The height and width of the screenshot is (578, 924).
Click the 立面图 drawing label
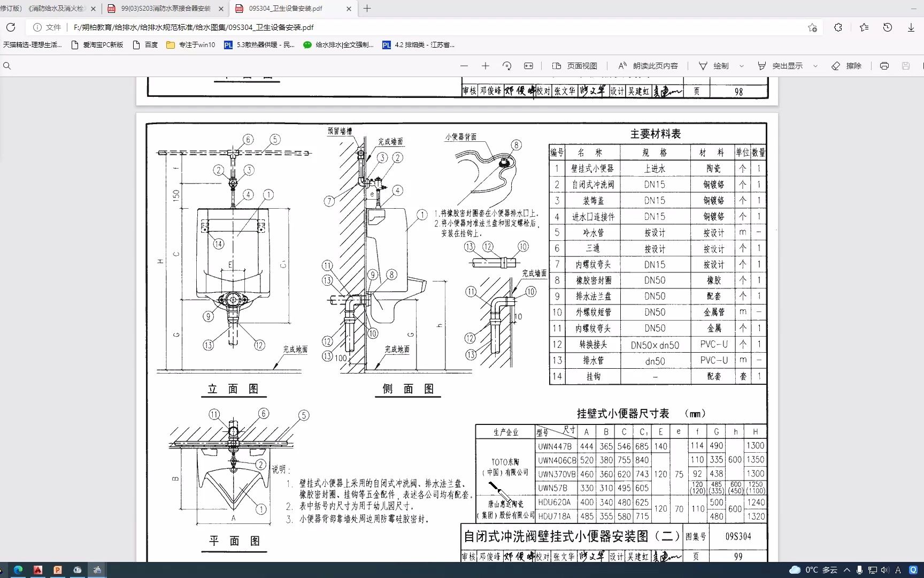tap(233, 389)
